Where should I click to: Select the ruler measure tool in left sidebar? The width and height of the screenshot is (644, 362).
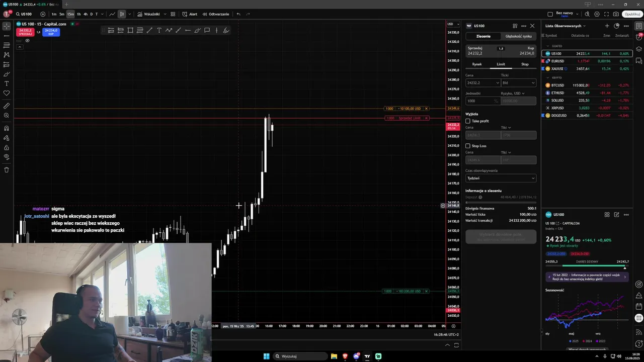[x=7, y=106]
